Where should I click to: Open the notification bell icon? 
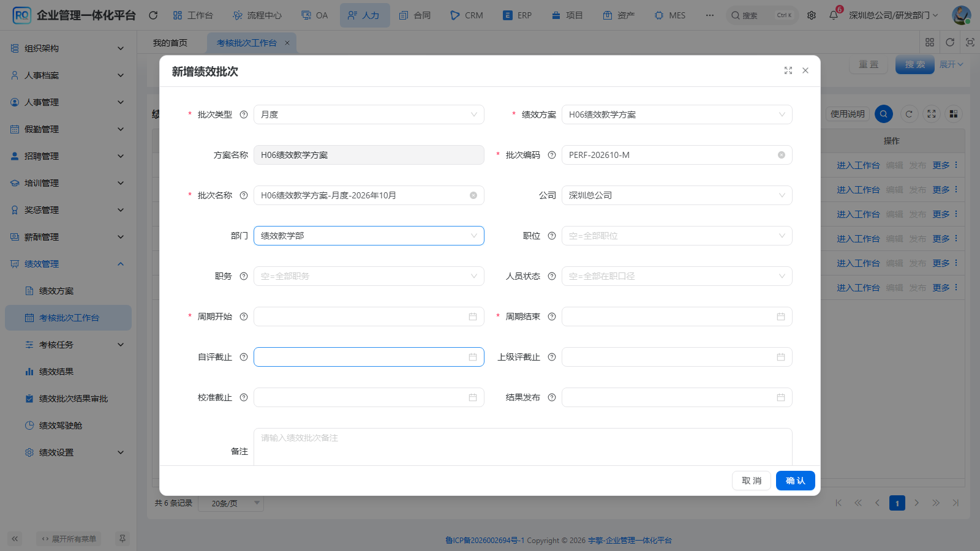(x=834, y=15)
